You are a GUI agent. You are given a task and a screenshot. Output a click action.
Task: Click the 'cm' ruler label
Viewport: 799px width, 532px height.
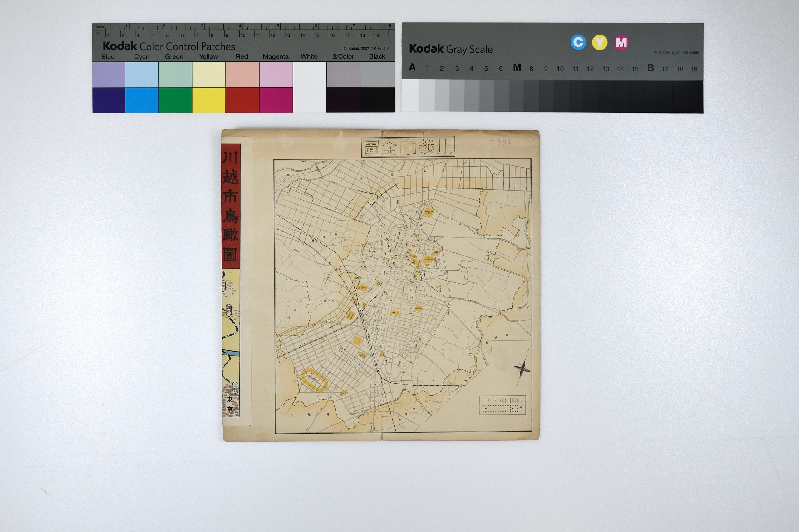coord(98,34)
